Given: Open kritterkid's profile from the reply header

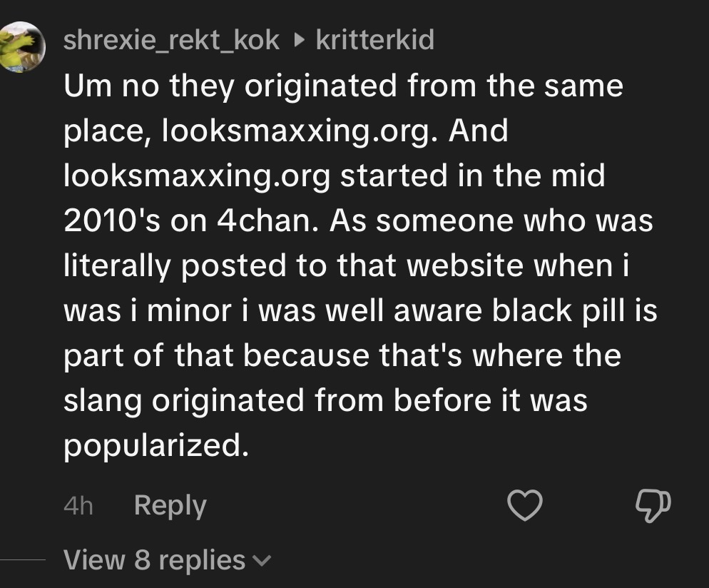Looking at the screenshot, I should click(375, 40).
